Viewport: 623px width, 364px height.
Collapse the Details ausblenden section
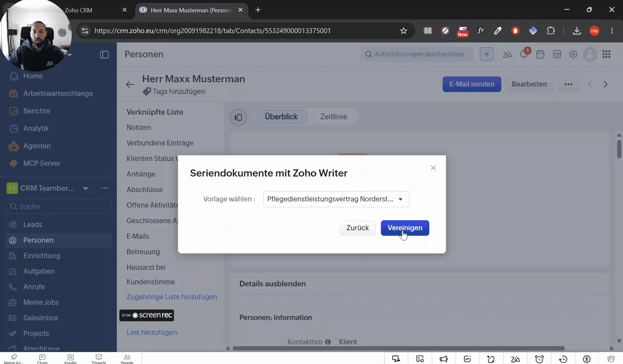click(273, 284)
